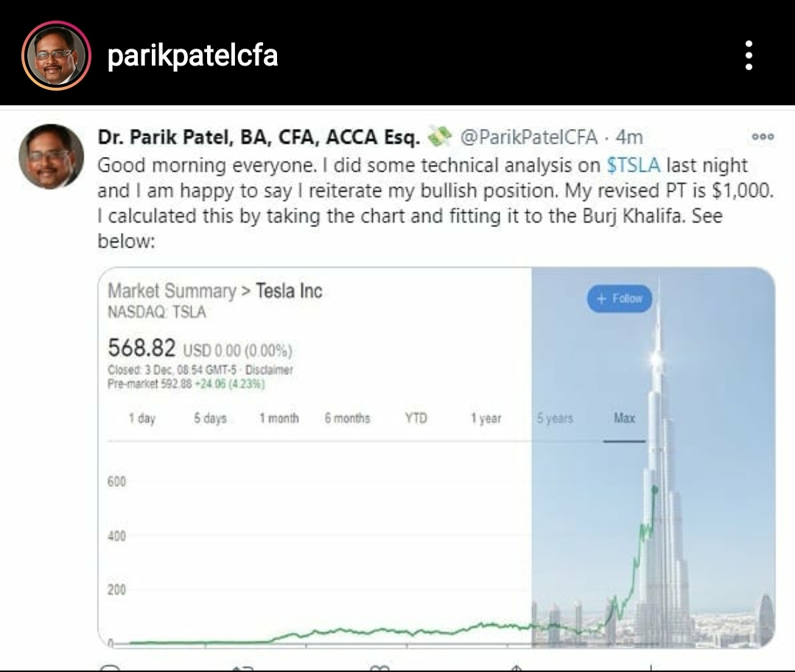Click the @ParikPatelCFA Twitter handle

click(x=528, y=137)
